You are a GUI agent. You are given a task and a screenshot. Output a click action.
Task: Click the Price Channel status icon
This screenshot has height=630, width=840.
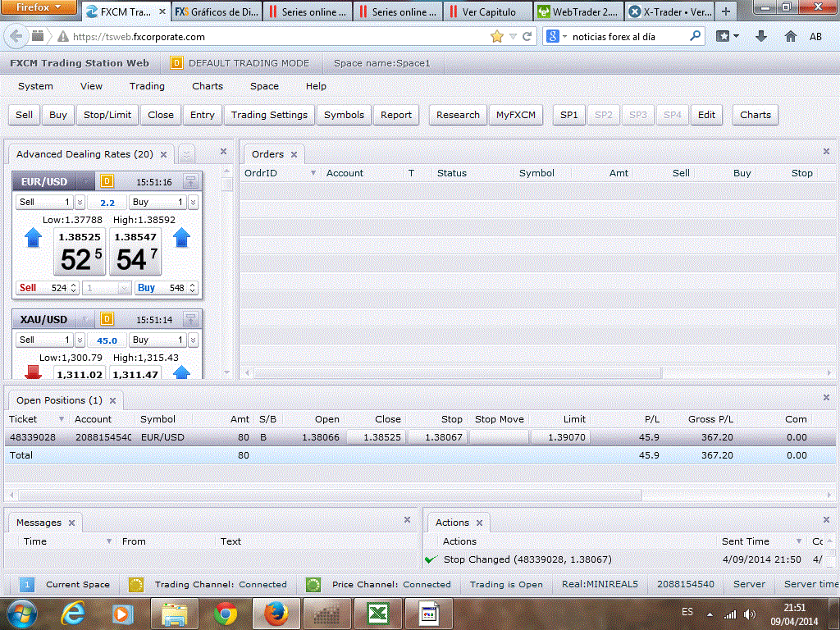(313, 584)
